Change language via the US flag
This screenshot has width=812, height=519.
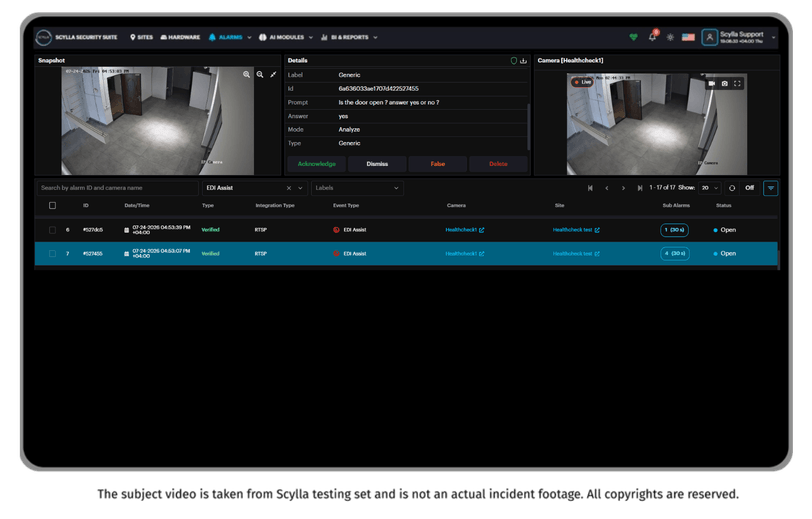688,37
